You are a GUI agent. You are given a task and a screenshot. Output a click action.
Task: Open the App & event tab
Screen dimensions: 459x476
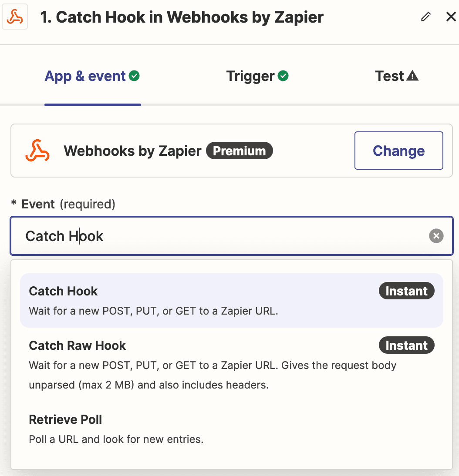pos(92,76)
